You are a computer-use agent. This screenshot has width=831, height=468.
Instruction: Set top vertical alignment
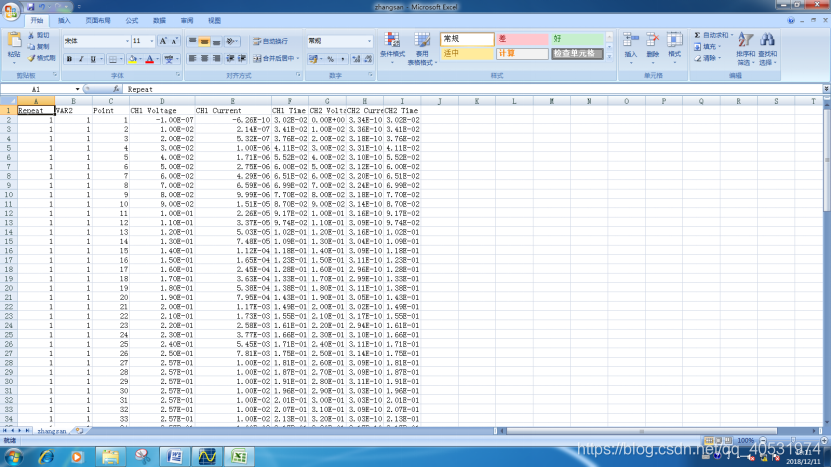192,41
